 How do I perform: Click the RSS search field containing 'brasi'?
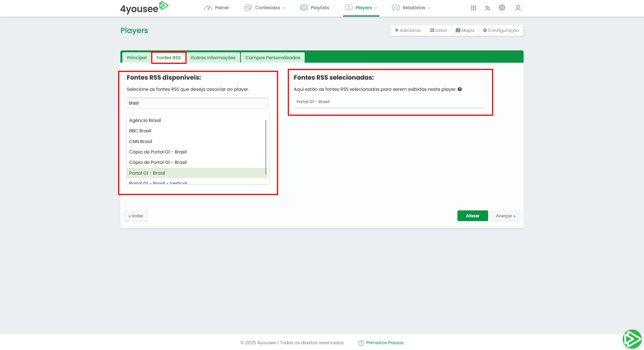click(197, 103)
